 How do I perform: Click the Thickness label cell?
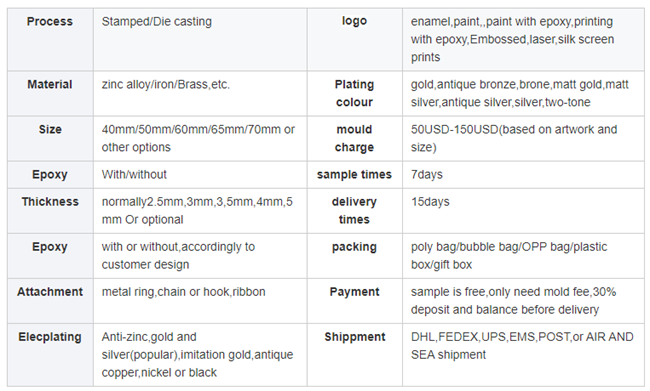point(50,211)
